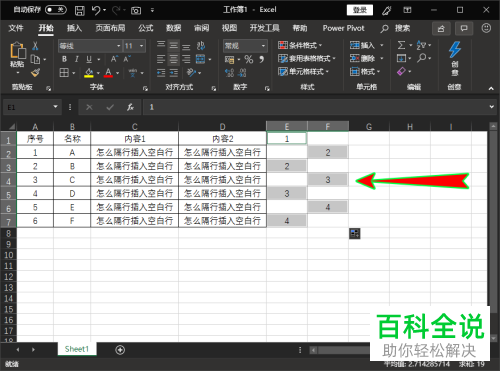Expand the formula bar
Screen dimensions: 500x371
click(x=492, y=107)
